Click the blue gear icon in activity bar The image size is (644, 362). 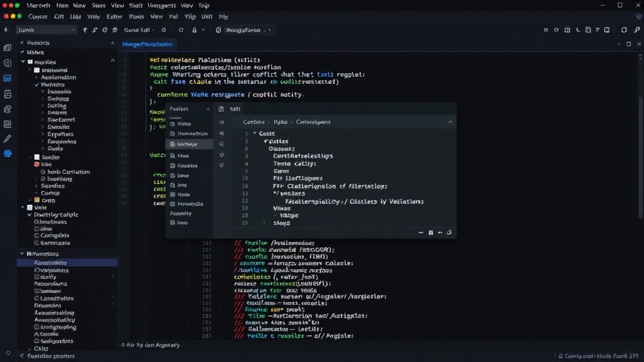[x=8, y=153]
